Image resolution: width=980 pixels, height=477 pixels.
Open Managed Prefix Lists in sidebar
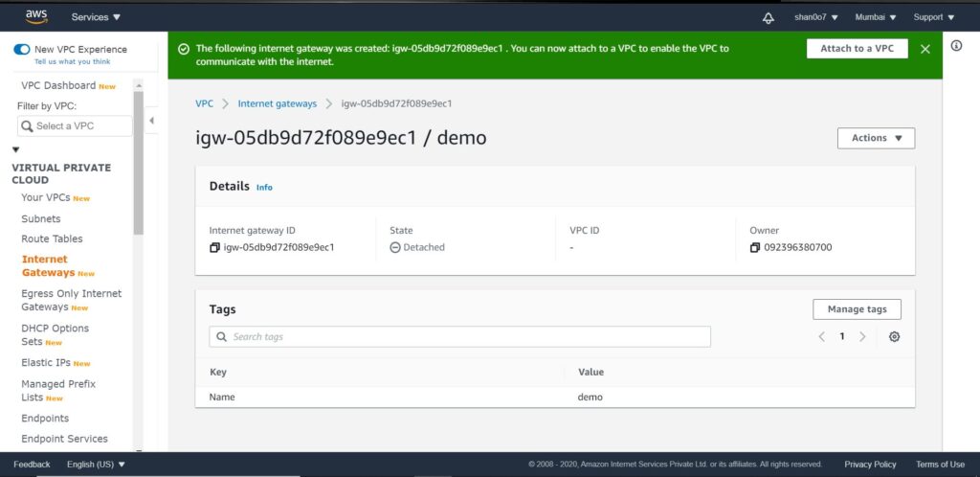58,391
